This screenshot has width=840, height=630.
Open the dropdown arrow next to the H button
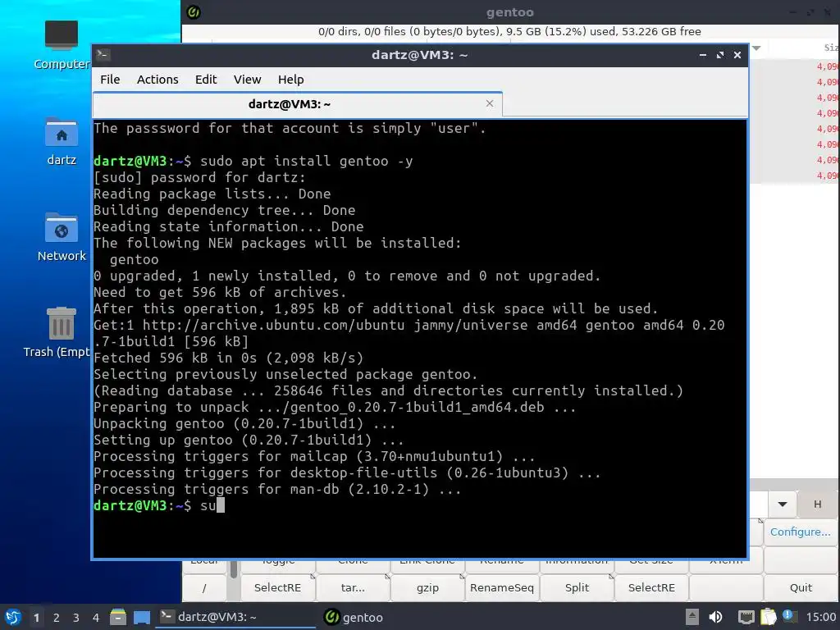(x=783, y=504)
